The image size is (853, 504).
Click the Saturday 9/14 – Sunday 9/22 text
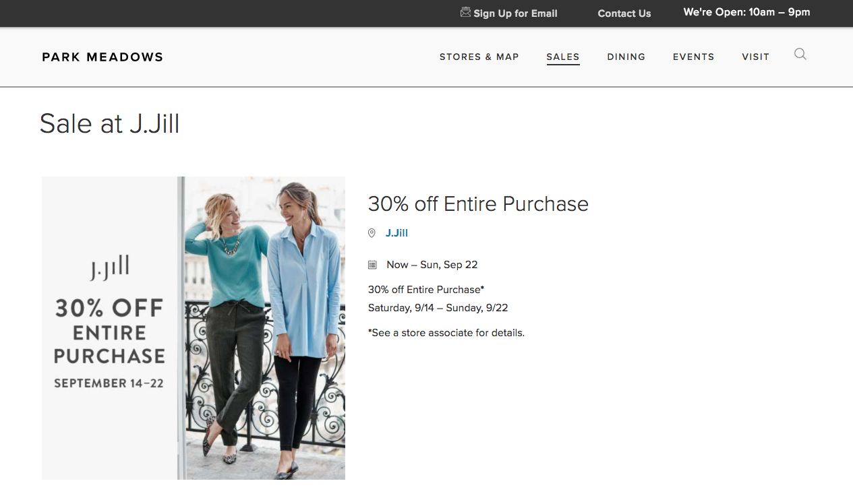click(x=438, y=308)
